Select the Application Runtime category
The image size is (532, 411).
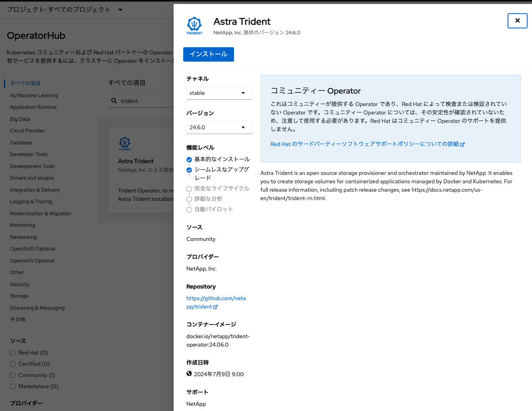[x=33, y=107]
